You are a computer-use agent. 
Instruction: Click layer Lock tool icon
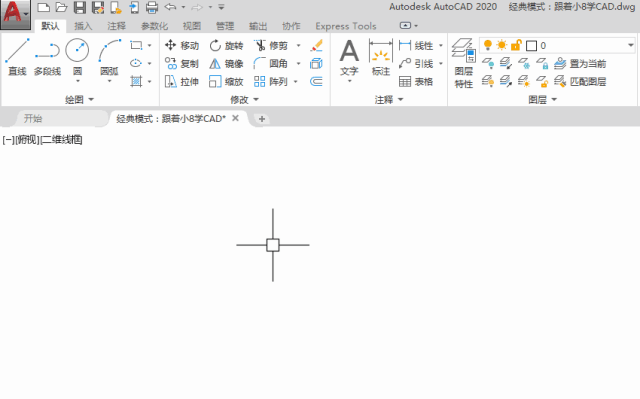(542, 63)
